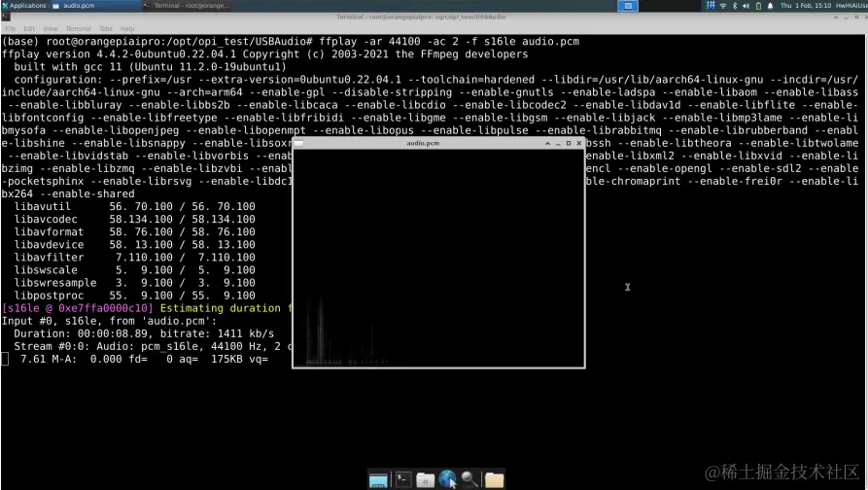Viewport: 868px width, 490px height.
Task: Click the Terminal window title text
Action: [421, 17]
